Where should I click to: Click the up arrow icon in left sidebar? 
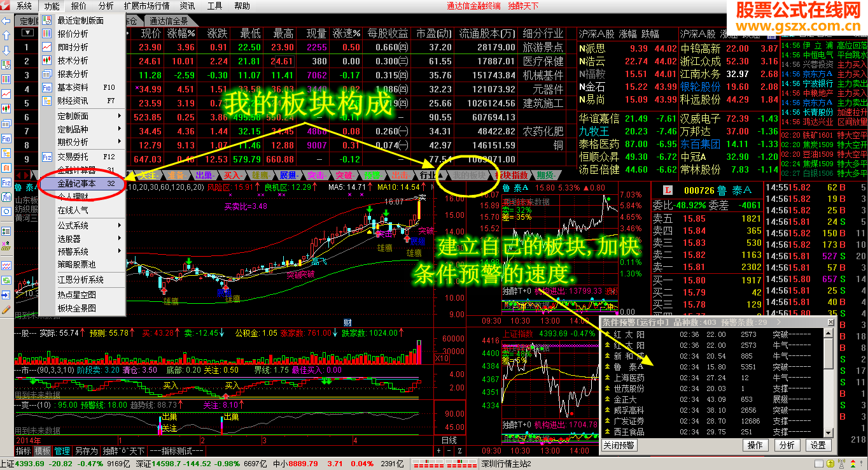coord(6,36)
